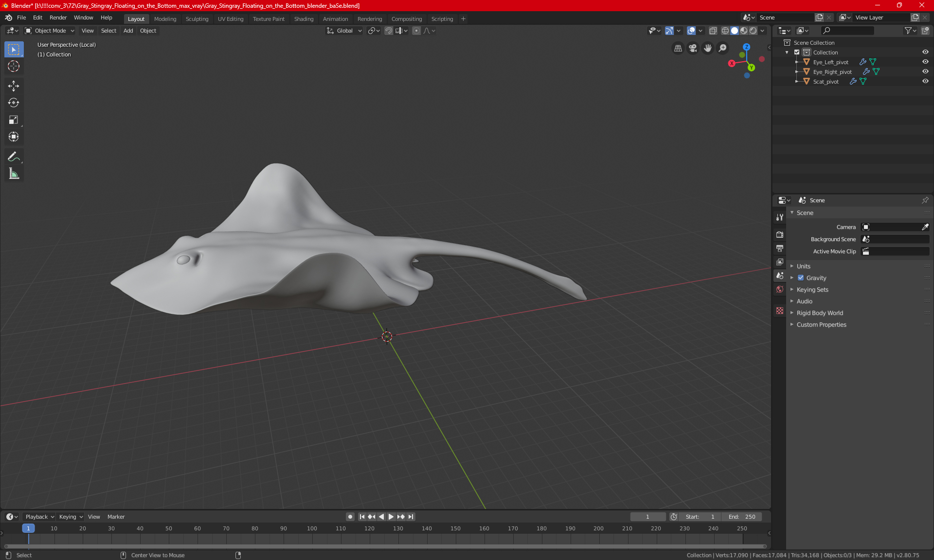
Task: Choose the Select Box tool
Action: point(14,50)
